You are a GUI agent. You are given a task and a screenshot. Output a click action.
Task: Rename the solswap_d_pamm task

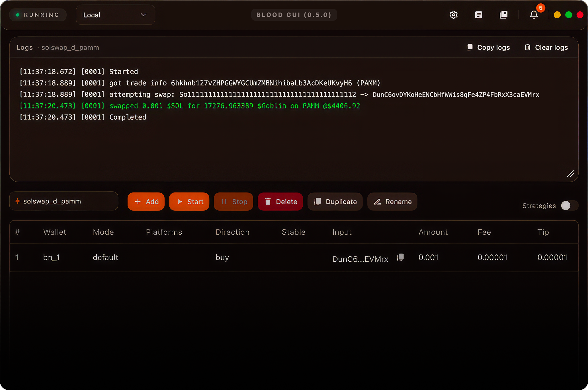[392, 202]
